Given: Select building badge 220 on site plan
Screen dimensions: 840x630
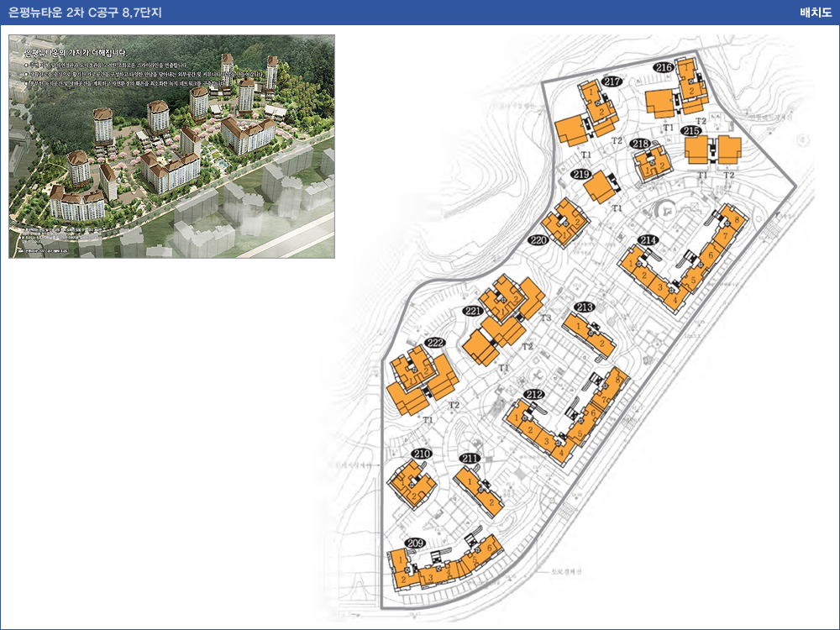Looking at the screenshot, I should click(x=538, y=240).
